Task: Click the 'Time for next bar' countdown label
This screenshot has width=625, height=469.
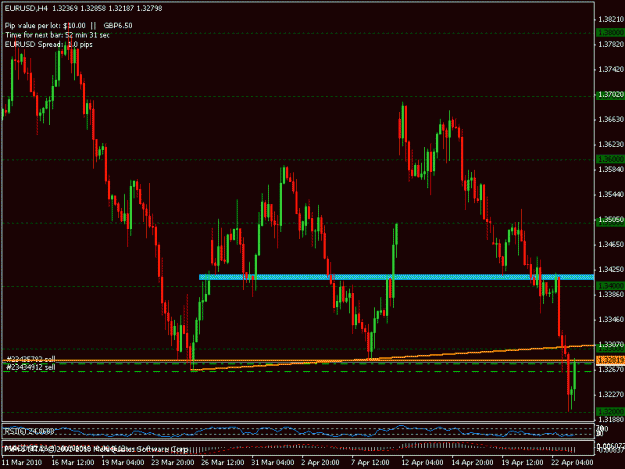Action: [x=57, y=35]
